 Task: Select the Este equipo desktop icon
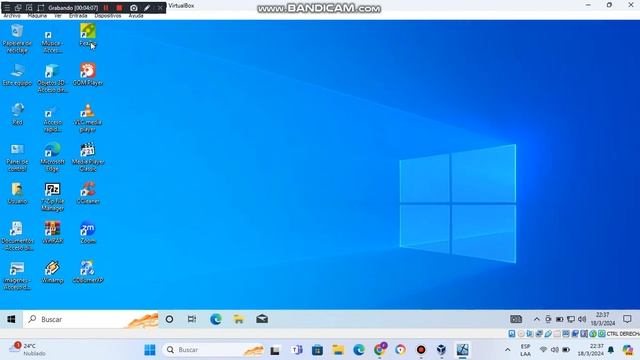(x=17, y=75)
